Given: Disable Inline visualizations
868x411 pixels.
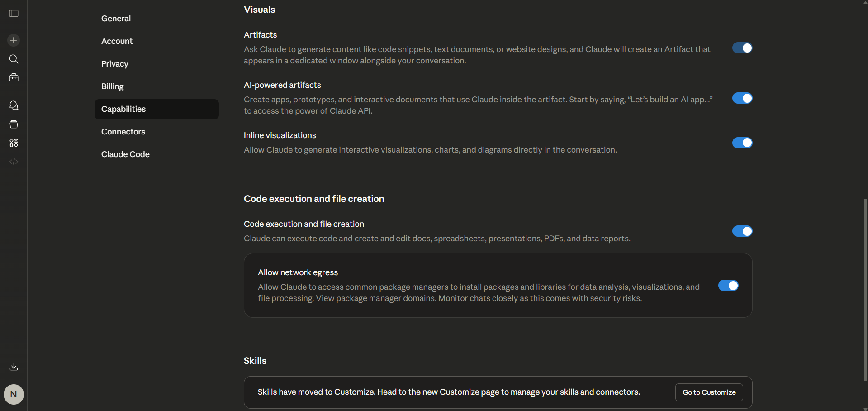Looking at the screenshot, I should (742, 143).
